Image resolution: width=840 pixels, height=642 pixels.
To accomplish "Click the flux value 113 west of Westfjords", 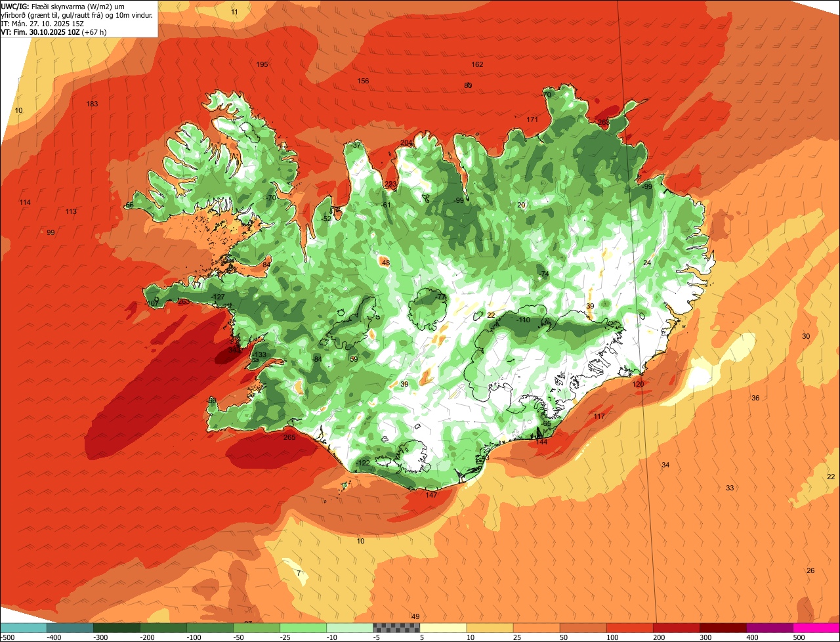I will (71, 211).
